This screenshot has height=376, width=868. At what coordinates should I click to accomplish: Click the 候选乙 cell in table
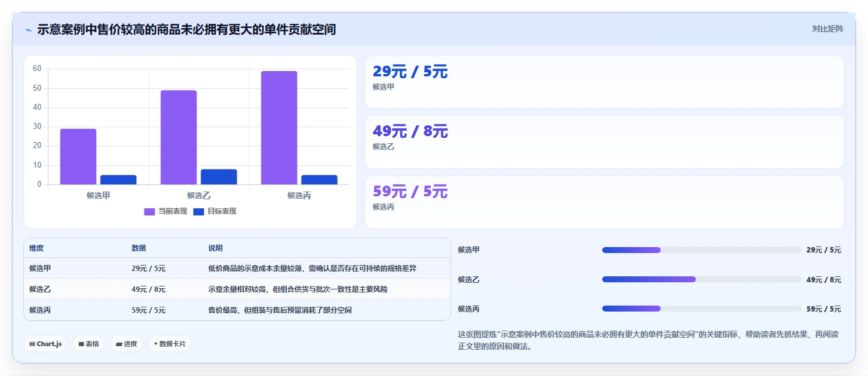pyautogui.click(x=40, y=289)
